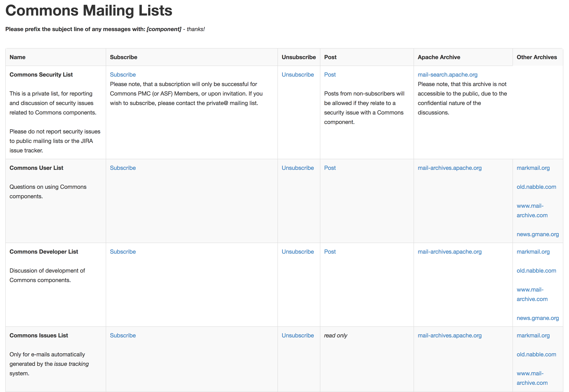Subscribe to the Commons User List

(x=123, y=168)
